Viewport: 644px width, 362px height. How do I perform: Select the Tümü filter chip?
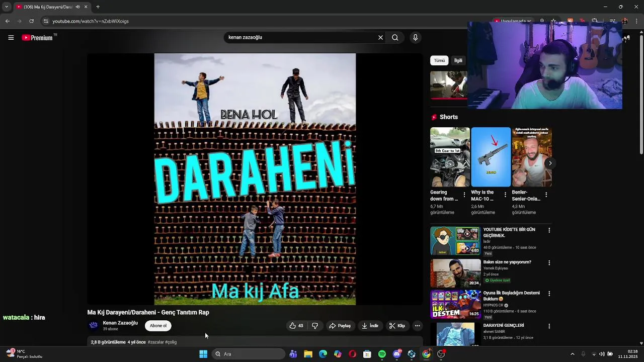[439, 60]
